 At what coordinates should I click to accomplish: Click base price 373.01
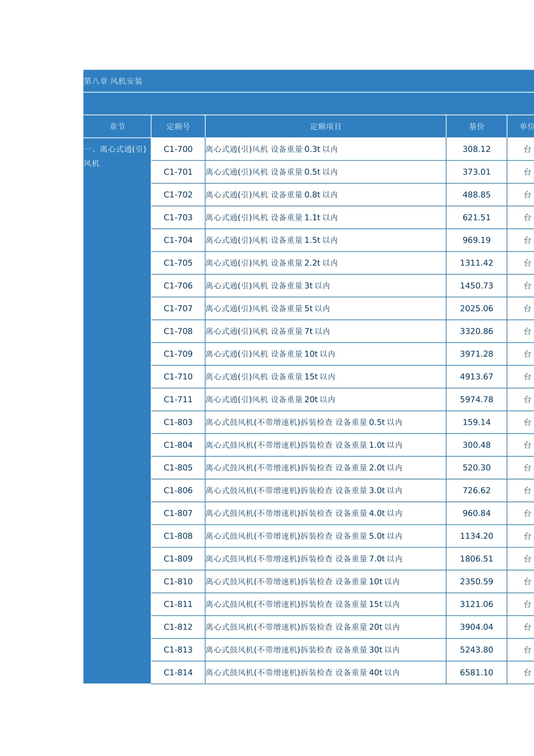[x=477, y=172]
